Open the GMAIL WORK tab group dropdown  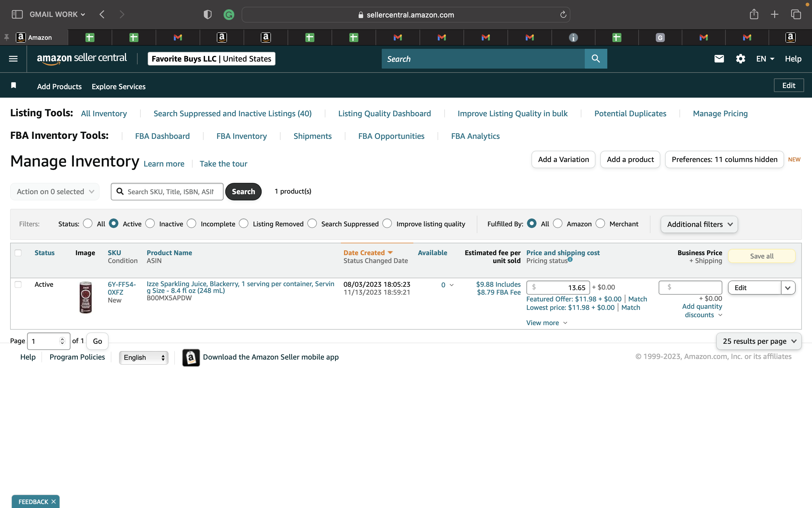pyautogui.click(x=58, y=14)
